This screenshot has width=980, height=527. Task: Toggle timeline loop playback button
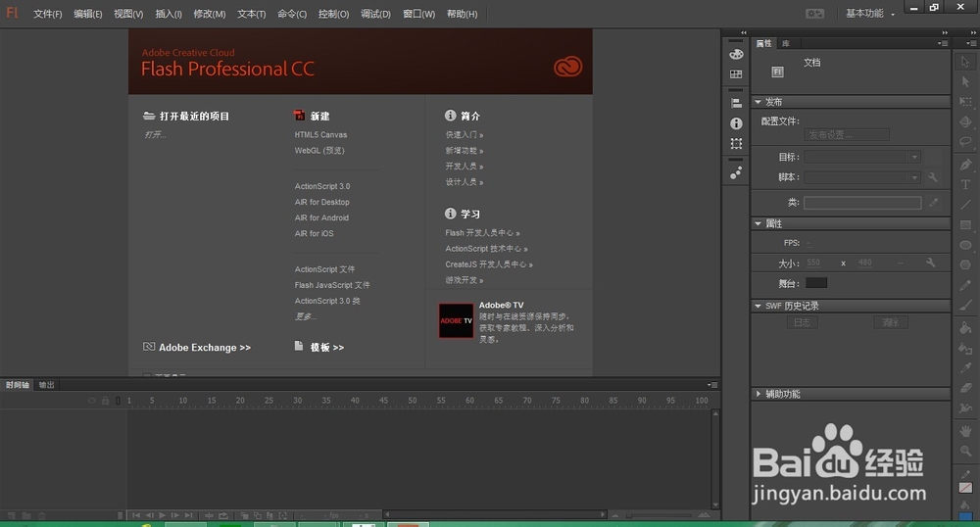[223, 515]
